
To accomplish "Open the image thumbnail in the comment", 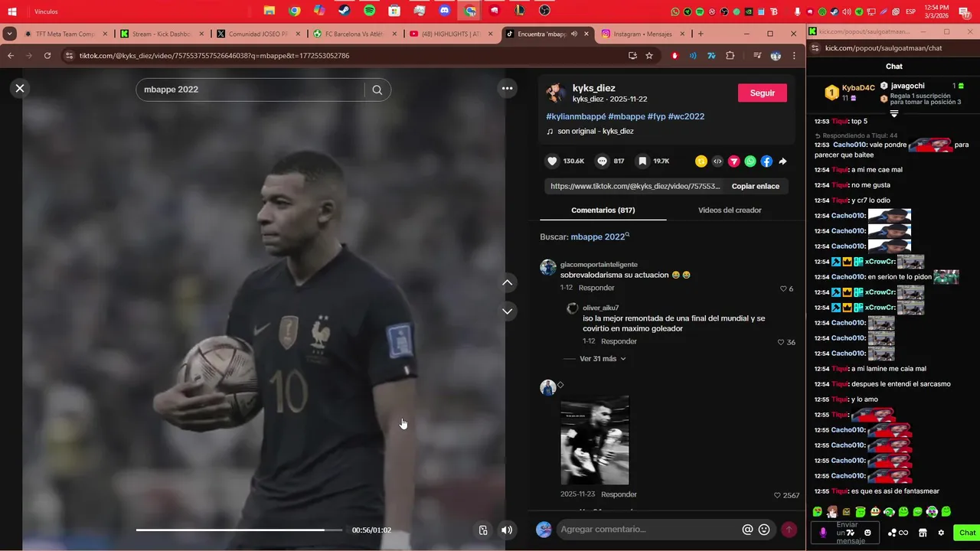I will pos(595,440).
